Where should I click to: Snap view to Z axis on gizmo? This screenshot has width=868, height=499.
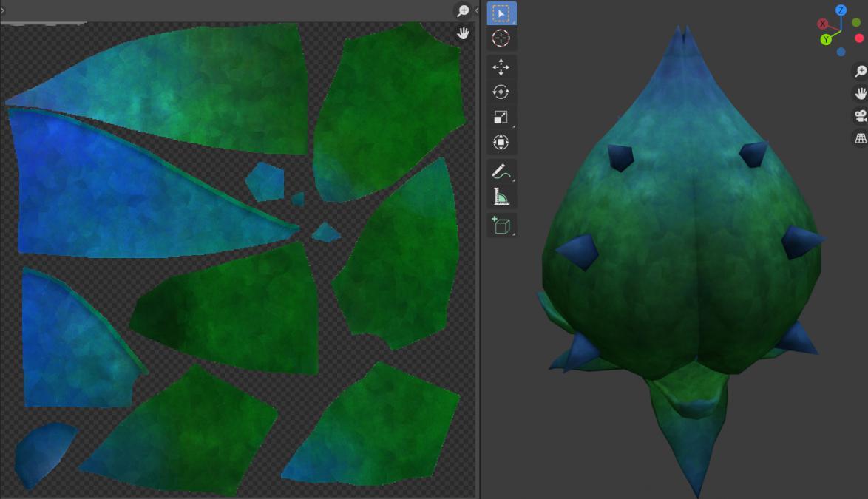pos(841,10)
